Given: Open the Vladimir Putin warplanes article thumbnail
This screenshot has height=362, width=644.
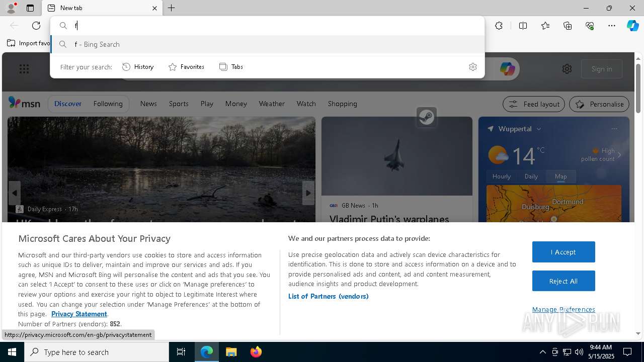Looking at the screenshot, I should [397, 156].
